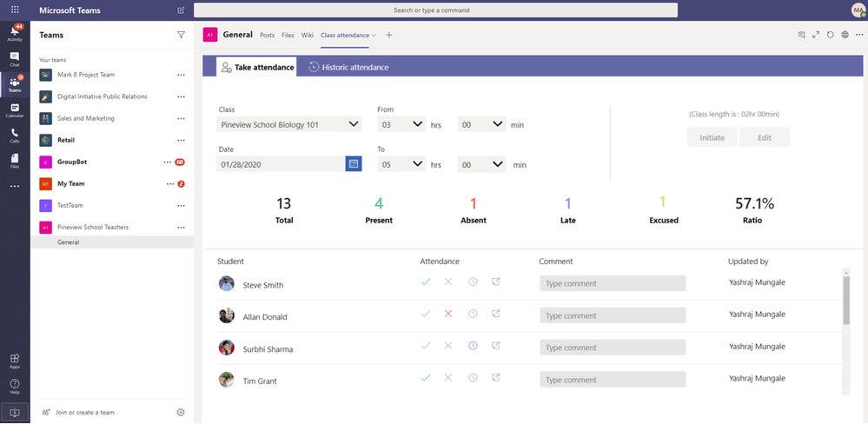Image resolution: width=868 pixels, height=424 pixels.
Task: Toggle Allan Donald absent mark
Action: click(448, 314)
